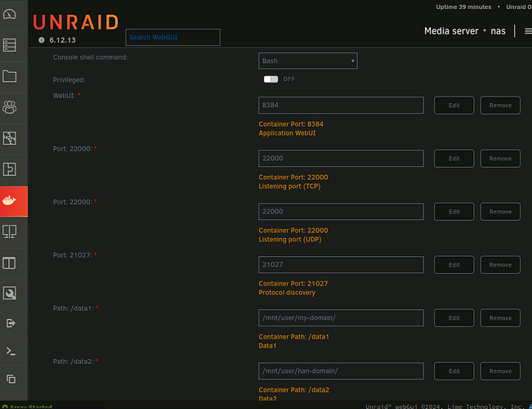The image size is (532, 409).
Task: Click into the Search WebGUI field
Action: 172,37
